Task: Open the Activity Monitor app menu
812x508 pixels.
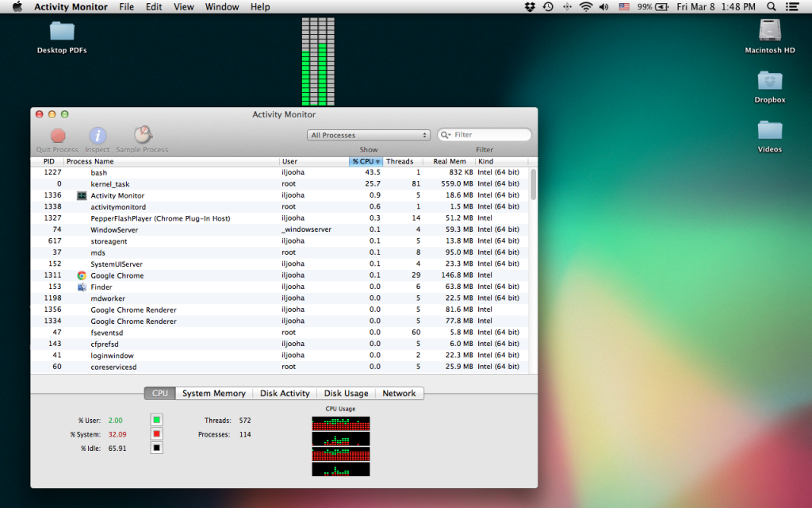Action: click(x=71, y=6)
